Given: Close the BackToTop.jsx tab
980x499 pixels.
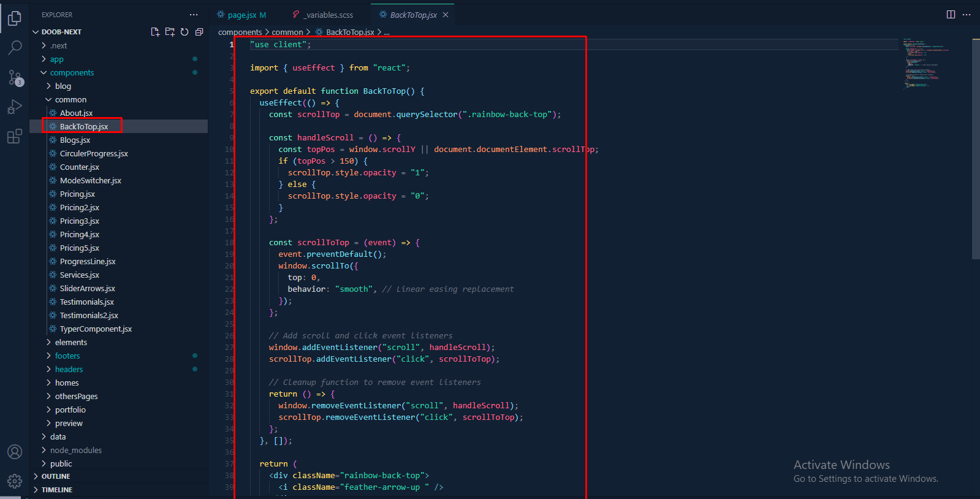Looking at the screenshot, I should click(446, 15).
